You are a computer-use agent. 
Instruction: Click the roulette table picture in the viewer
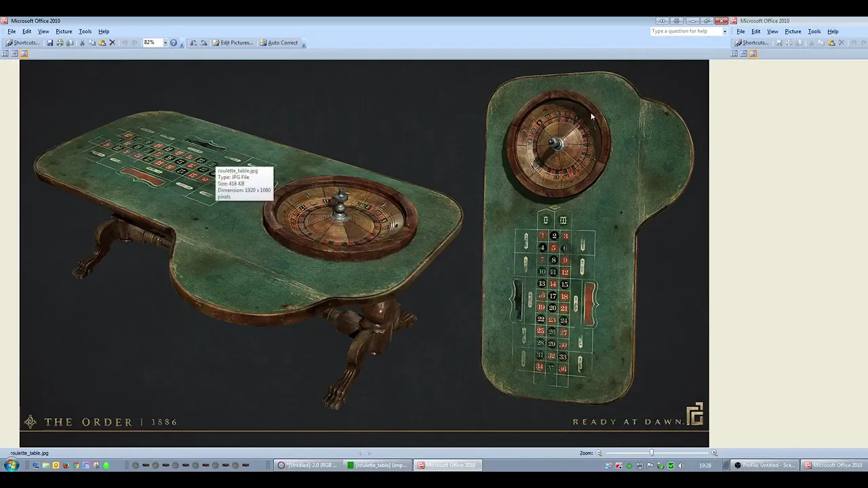(364, 253)
